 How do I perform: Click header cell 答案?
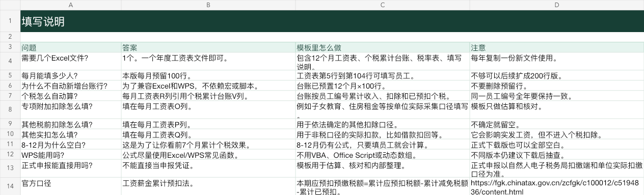pos(208,47)
